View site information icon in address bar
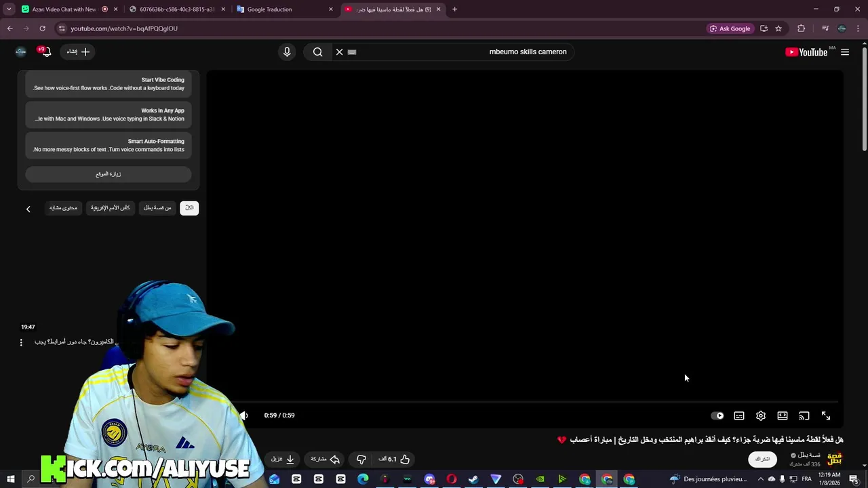 tap(62, 28)
